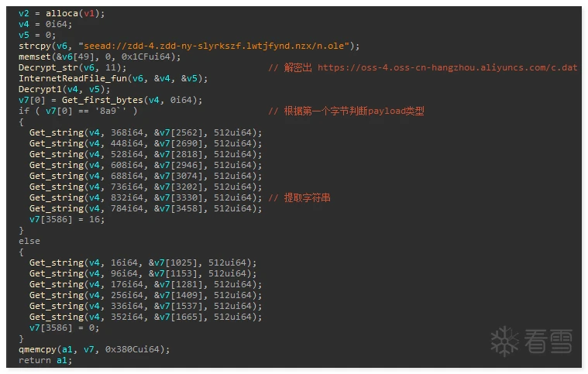Viewport: 588px width, 374px height.
Task: Click the 看雪 watermark text
Action: coord(548,341)
